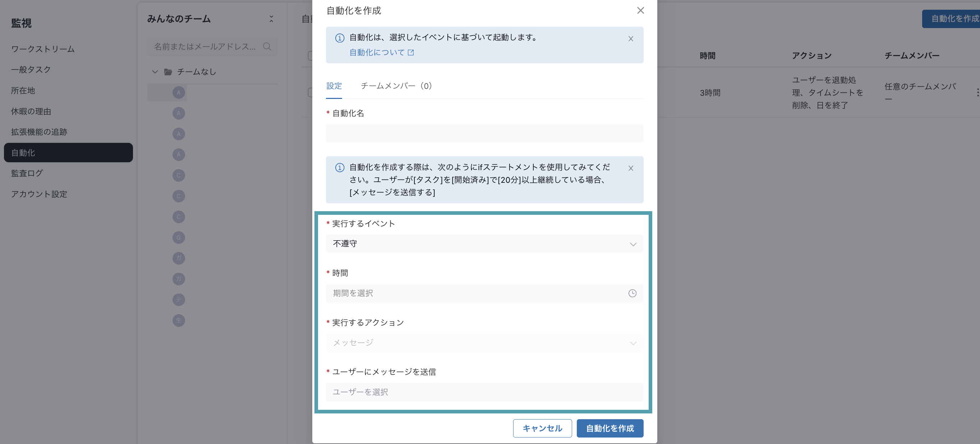The width and height of the screenshot is (980, 444).
Task: Click the info icon in the top banner
Action: (x=339, y=38)
